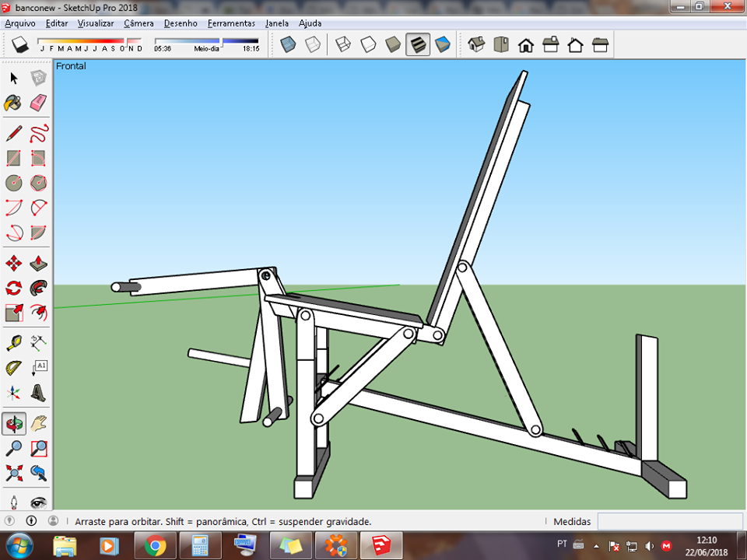
Task: Open the Câmera menu
Action: (139, 23)
